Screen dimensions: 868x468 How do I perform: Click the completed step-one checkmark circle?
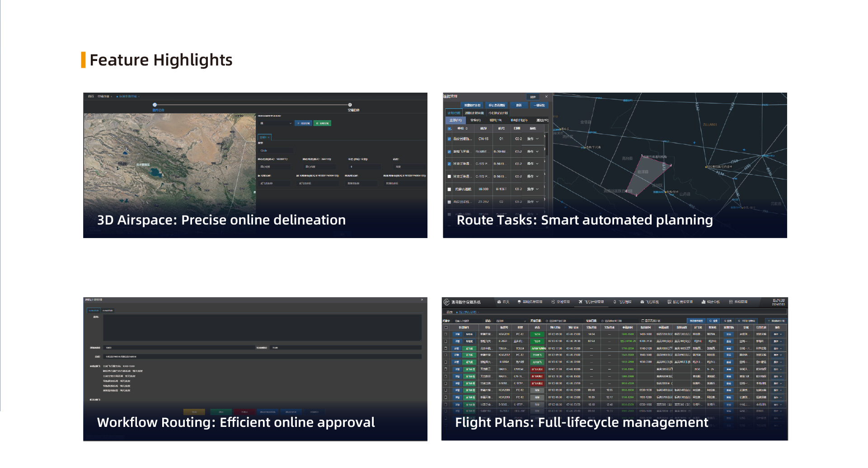click(x=155, y=105)
